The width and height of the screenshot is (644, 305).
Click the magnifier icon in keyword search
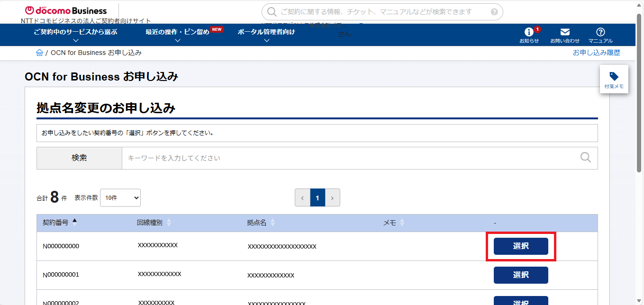586,158
